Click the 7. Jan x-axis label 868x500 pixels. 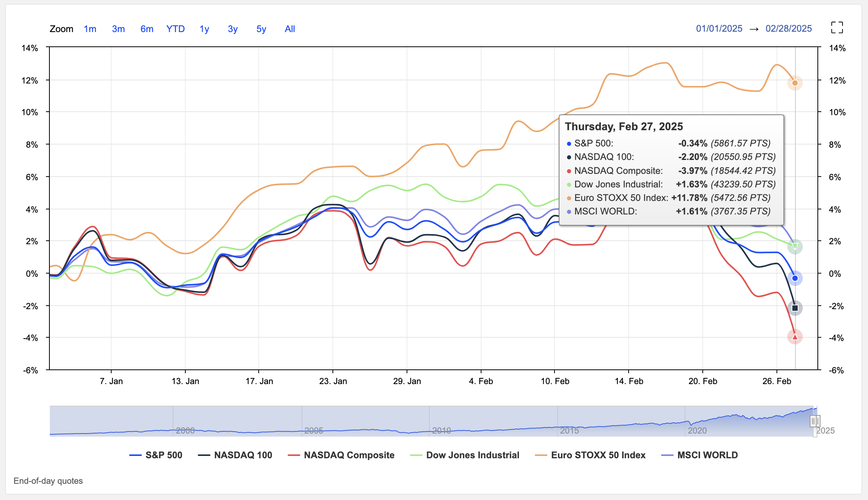(x=111, y=381)
